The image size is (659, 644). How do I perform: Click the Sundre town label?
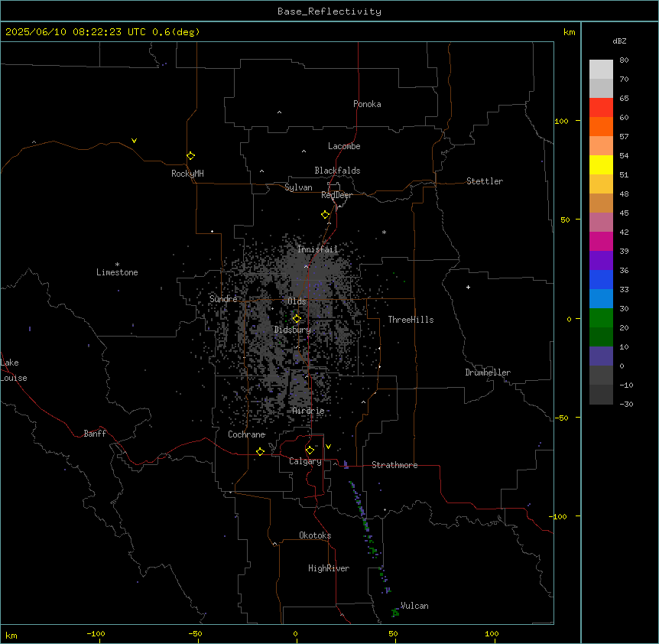point(223,299)
